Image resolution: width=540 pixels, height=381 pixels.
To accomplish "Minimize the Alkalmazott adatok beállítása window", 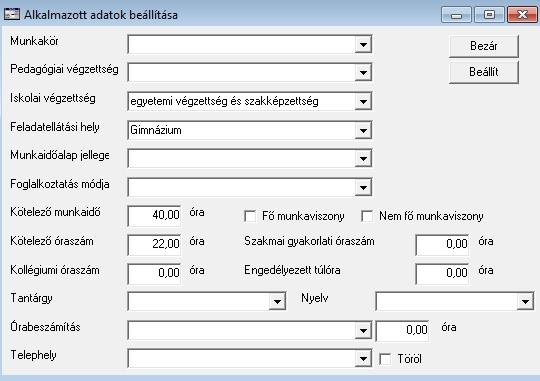I will [456, 15].
